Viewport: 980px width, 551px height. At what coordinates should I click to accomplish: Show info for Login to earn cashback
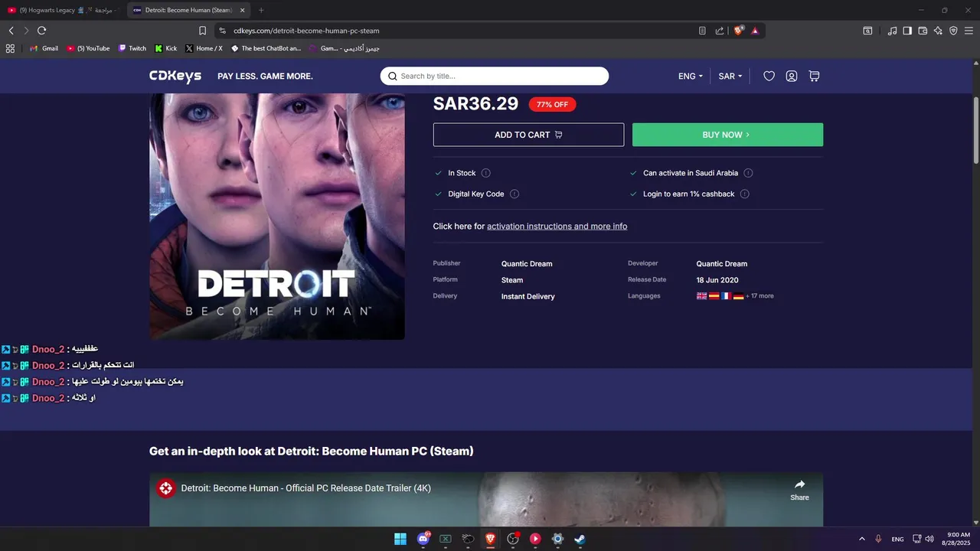coord(744,194)
